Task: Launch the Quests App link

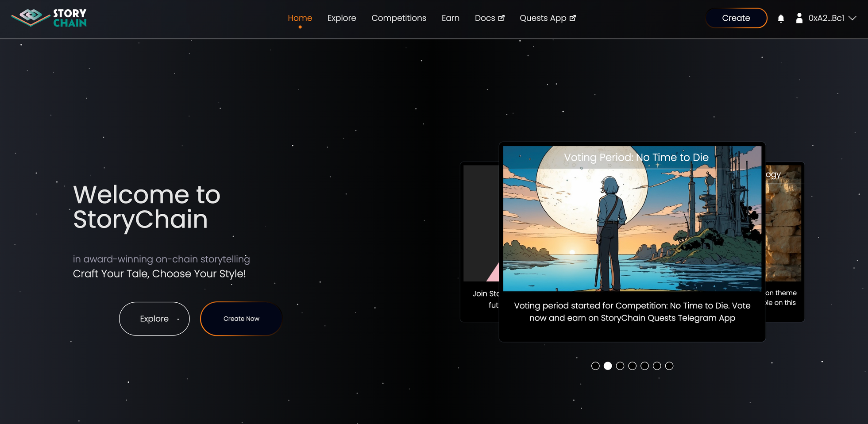Action: (548, 18)
